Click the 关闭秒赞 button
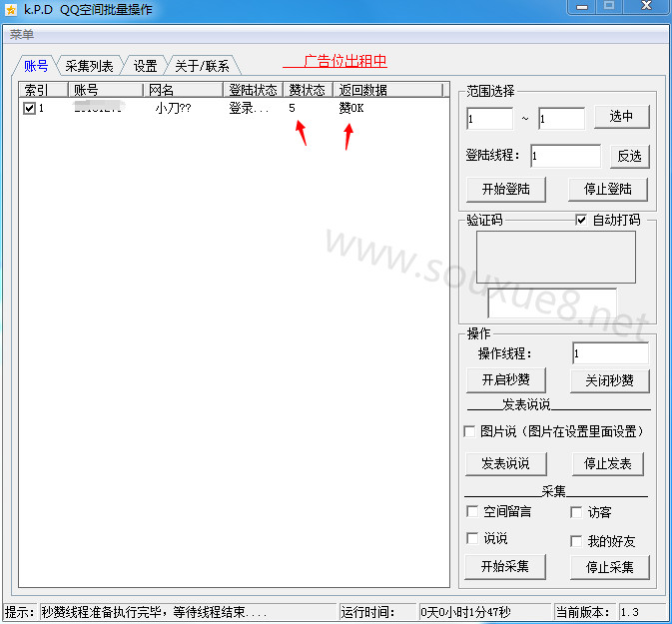Image resolution: width=672 pixels, height=624 pixels. click(x=609, y=380)
